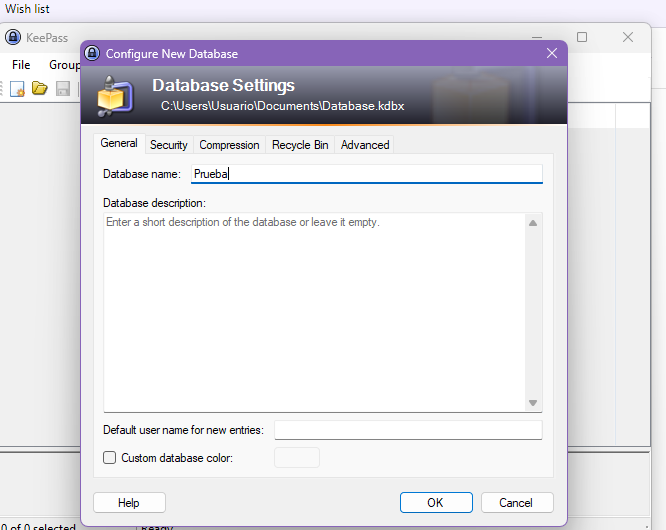Maximize the KeePass main window

tap(582, 37)
